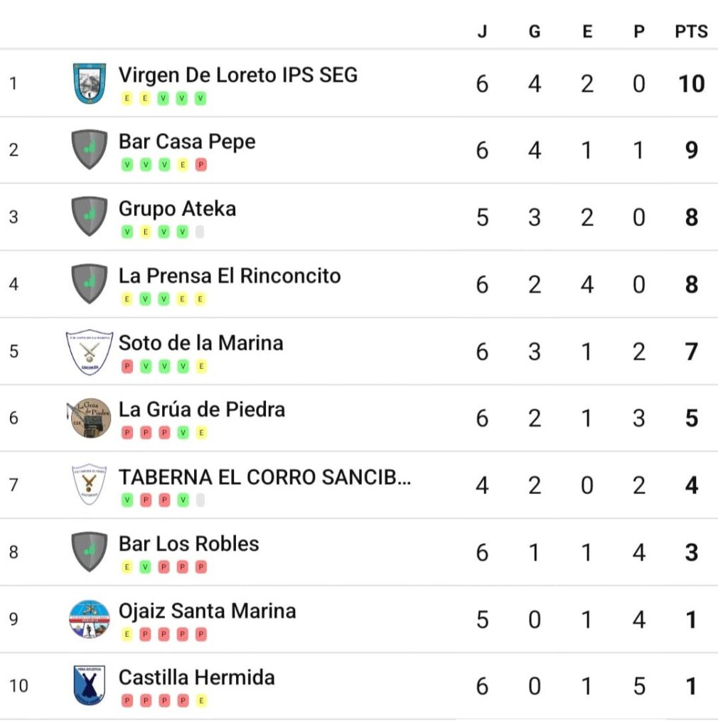Click the G wins column header

[x=535, y=31]
